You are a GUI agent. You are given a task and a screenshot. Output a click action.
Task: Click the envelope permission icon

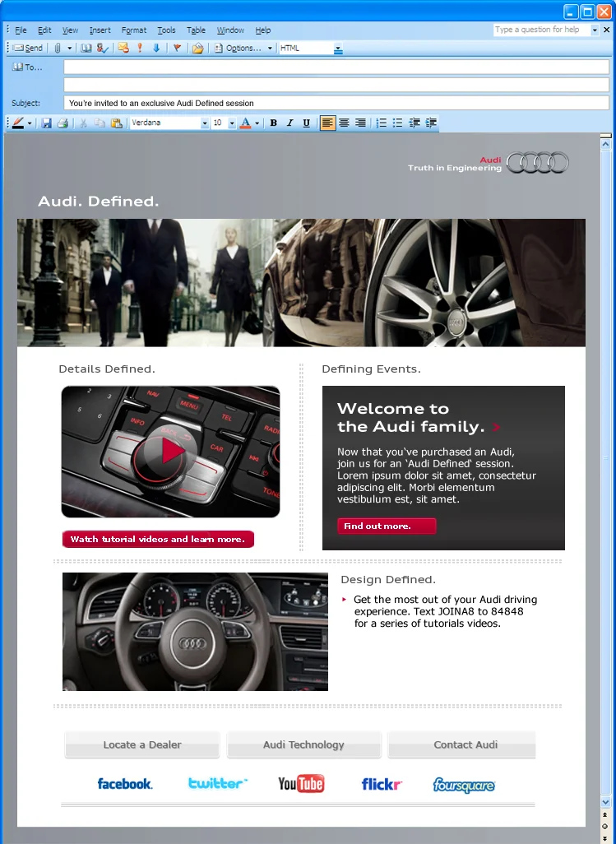click(123, 48)
